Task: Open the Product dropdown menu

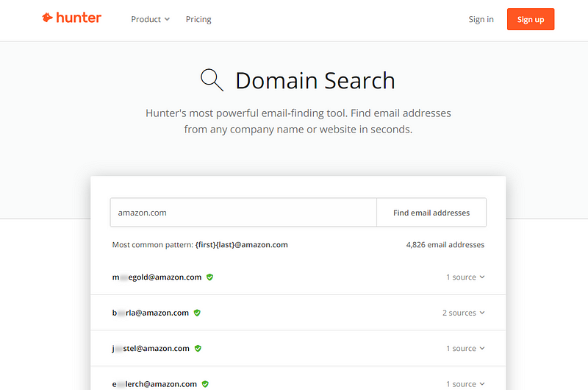Action: (x=150, y=19)
